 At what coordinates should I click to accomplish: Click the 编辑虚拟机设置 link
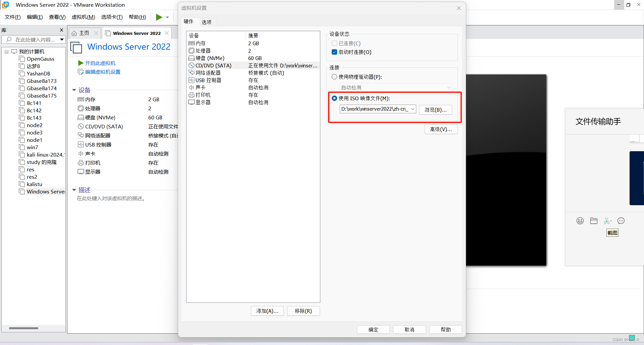pos(103,72)
